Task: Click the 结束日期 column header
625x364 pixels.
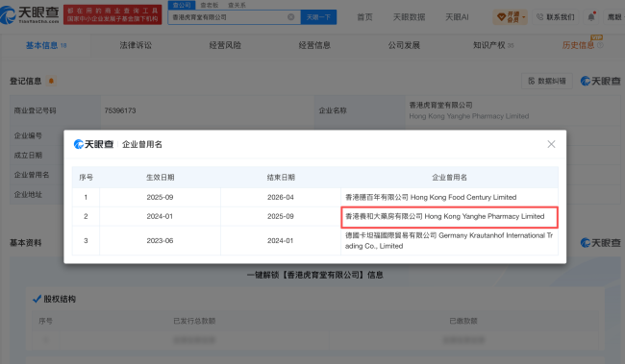Action: point(281,178)
